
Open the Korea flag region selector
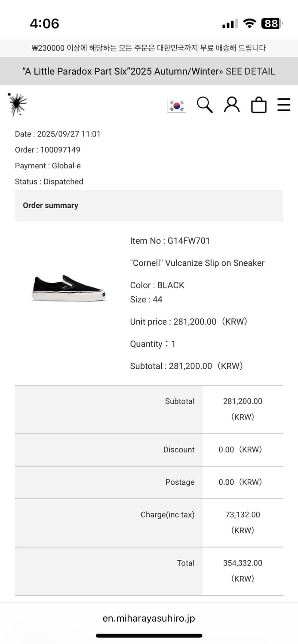[x=176, y=105]
